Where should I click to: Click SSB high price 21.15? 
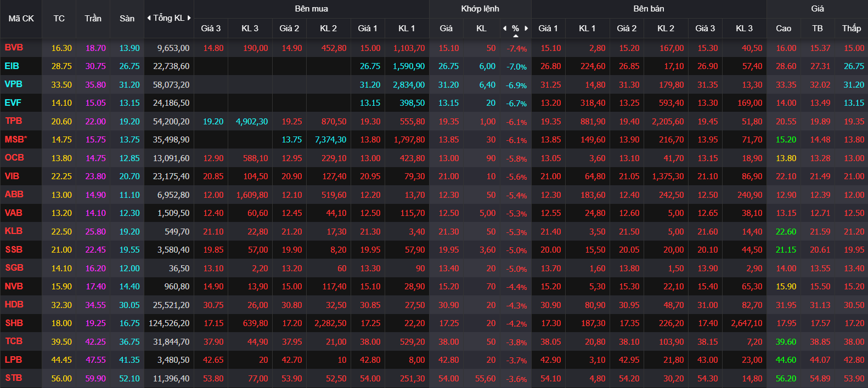click(786, 249)
